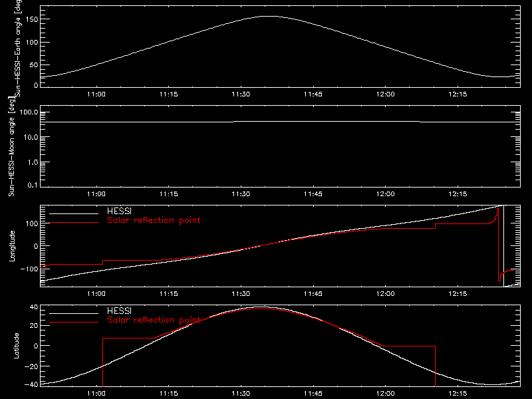Click the "20" tick on Latitude plot
Viewport: 532px width, 399px height.
35,325
